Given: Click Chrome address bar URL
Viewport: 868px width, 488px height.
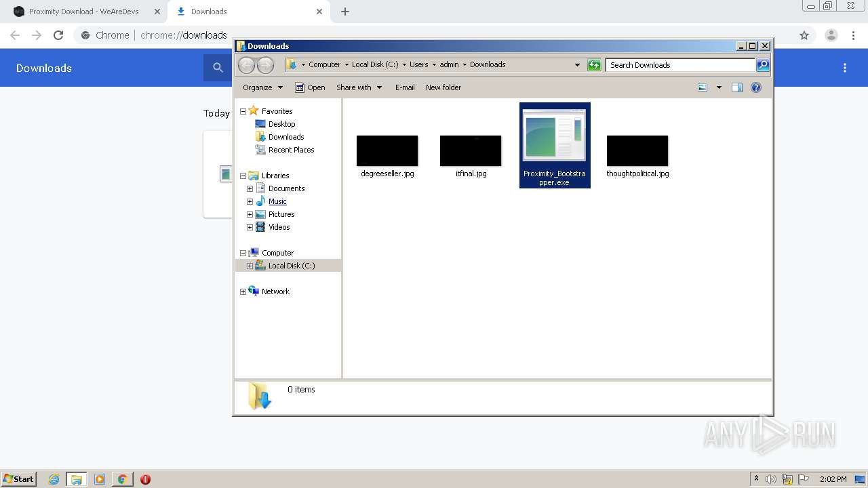Looking at the screenshot, I should tap(184, 35).
